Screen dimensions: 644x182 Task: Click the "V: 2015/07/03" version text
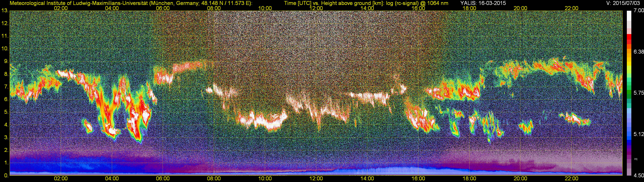[x=624, y=3]
